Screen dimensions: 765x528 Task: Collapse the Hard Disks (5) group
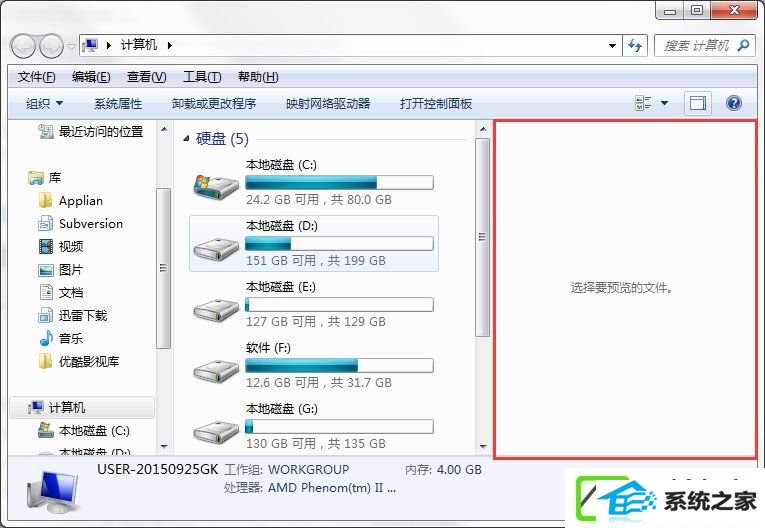(186, 139)
